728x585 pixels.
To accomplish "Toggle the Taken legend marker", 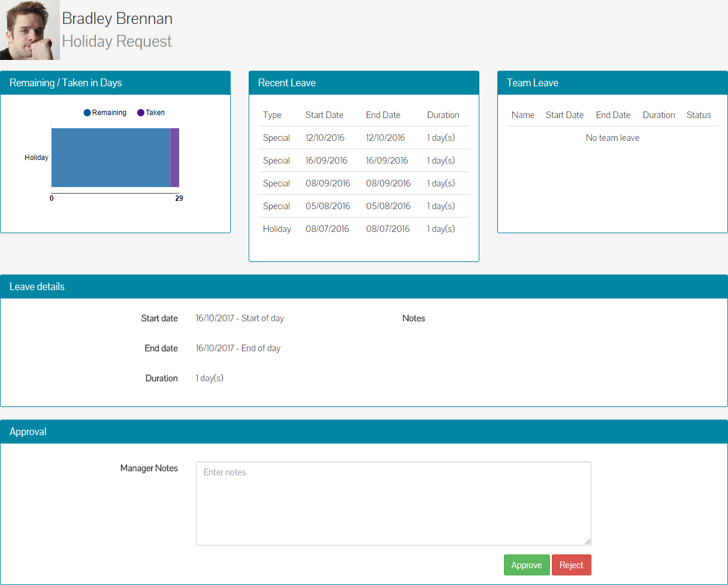I will pos(141,113).
